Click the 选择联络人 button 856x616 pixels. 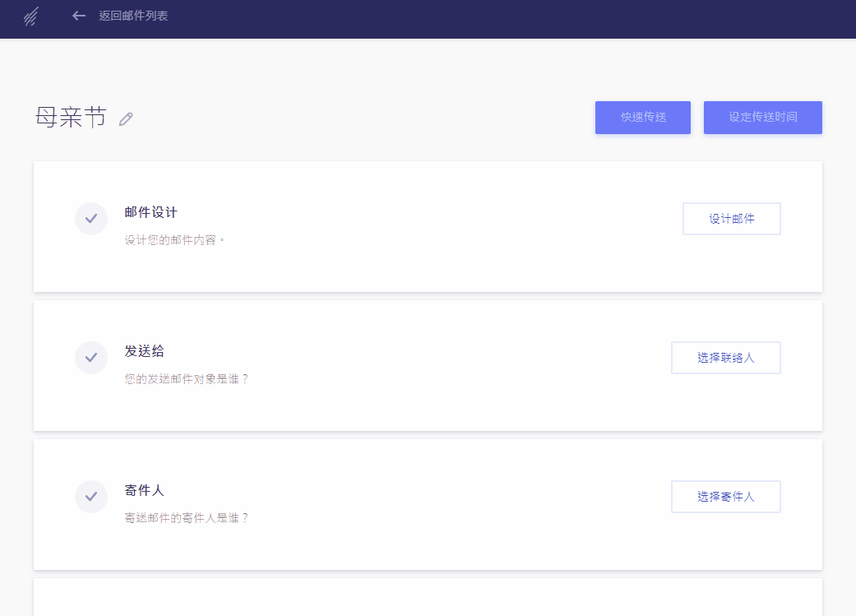pos(726,358)
